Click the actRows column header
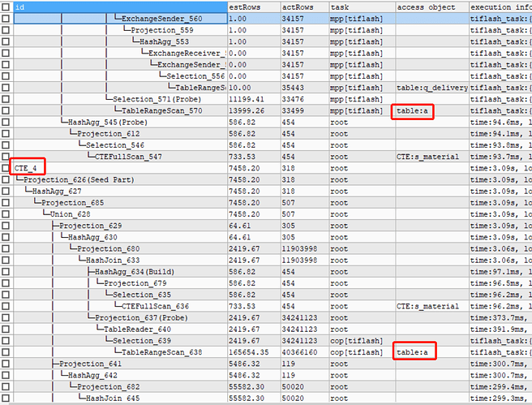Screen dimensions: 532x405 click(305, 7)
